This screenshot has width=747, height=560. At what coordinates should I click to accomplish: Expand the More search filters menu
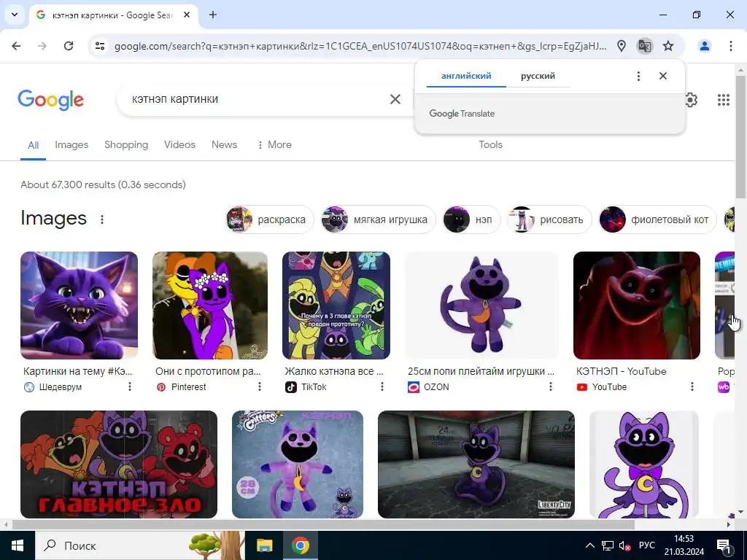[x=274, y=144]
